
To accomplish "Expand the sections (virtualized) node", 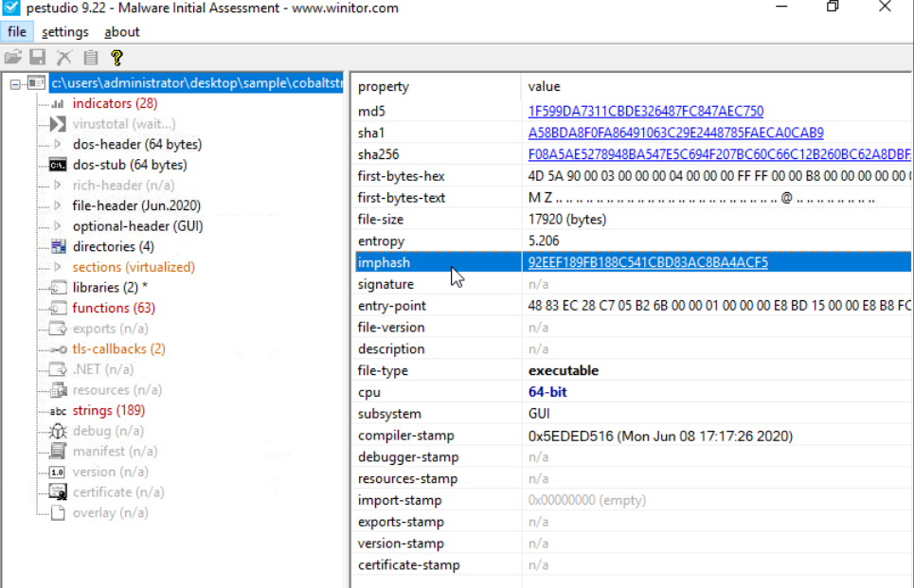I will pos(58,267).
